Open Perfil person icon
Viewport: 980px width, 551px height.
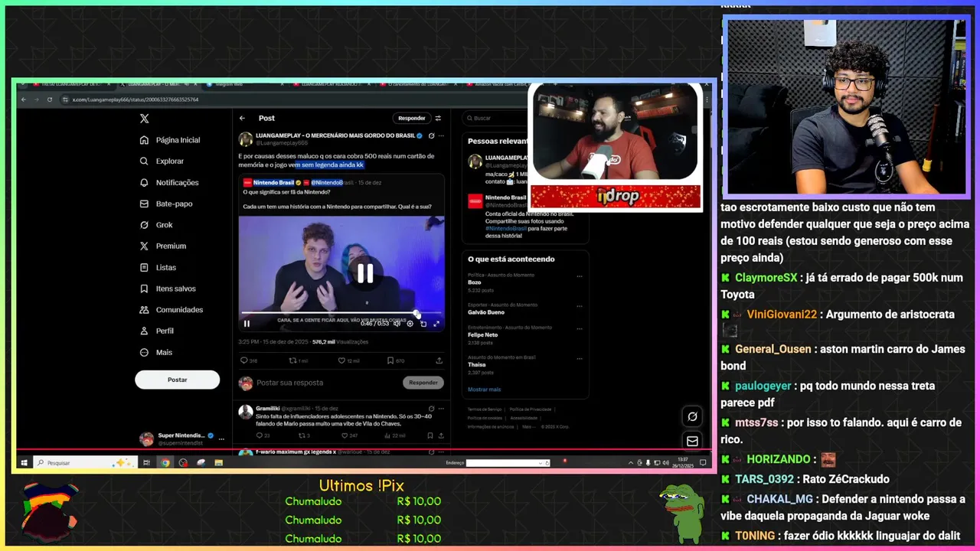coord(144,331)
